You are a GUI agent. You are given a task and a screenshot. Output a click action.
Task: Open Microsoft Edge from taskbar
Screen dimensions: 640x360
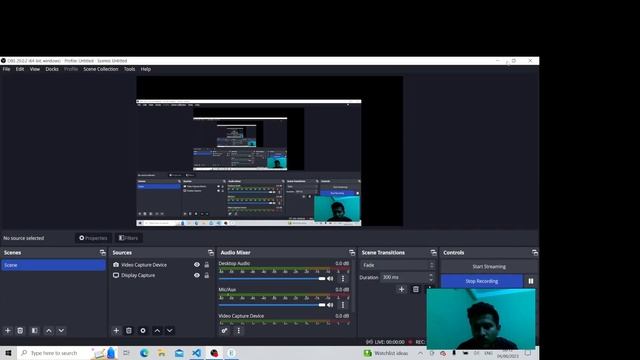(x=144, y=353)
